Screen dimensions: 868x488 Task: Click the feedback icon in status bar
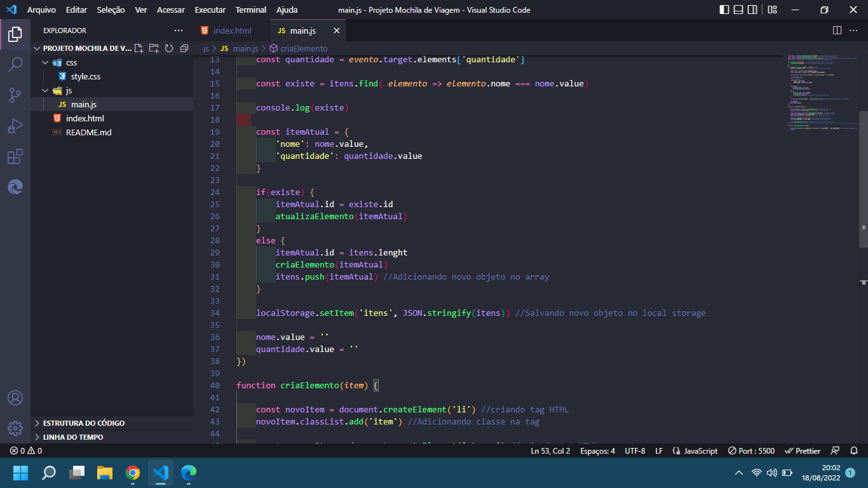836,451
